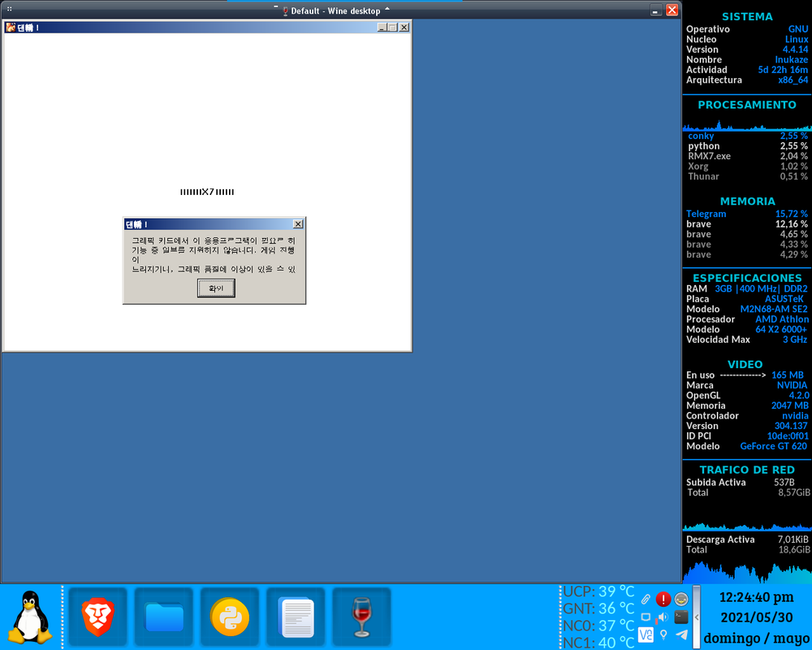Open the red exclamation alert tray icon
The width and height of the screenshot is (812, 650).
coord(663,600)
